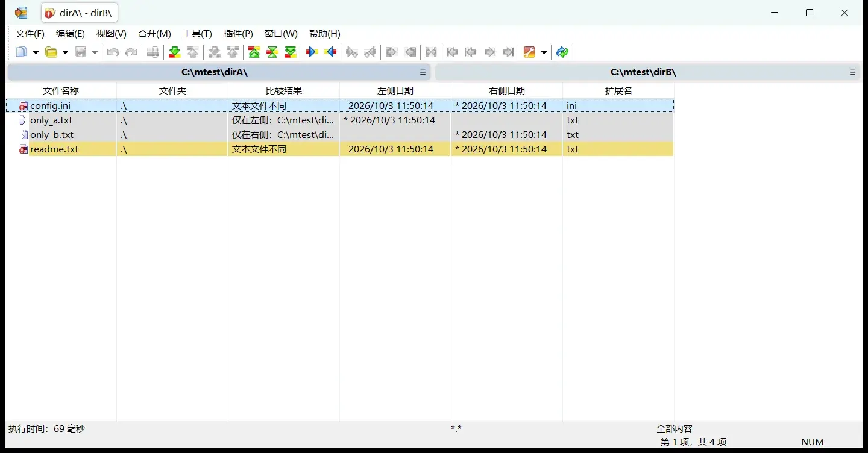Select the config.ini file row
This screenshot has width=868, height=453.
pos(340,106)
